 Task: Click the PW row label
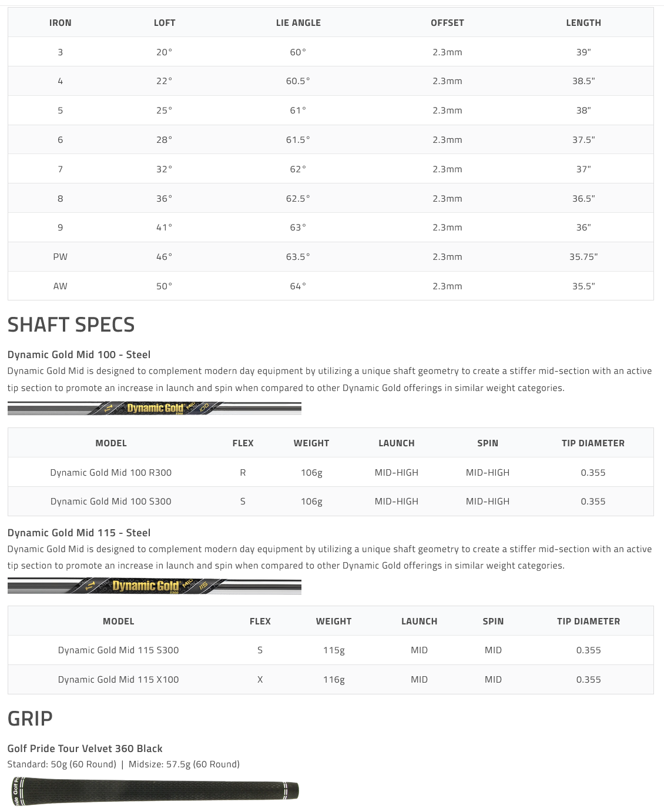pyautogui.click(x=60, y=257)
